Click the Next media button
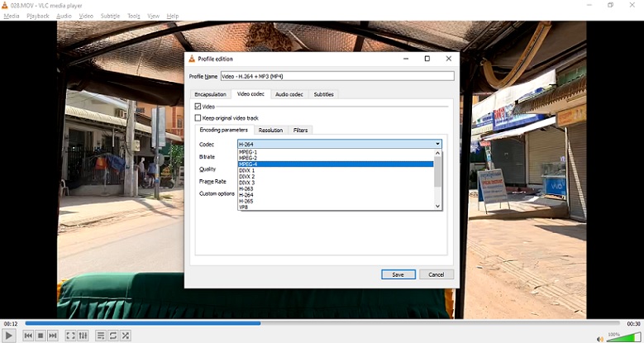This screenshot has width=644, height=343. [53, 336]
